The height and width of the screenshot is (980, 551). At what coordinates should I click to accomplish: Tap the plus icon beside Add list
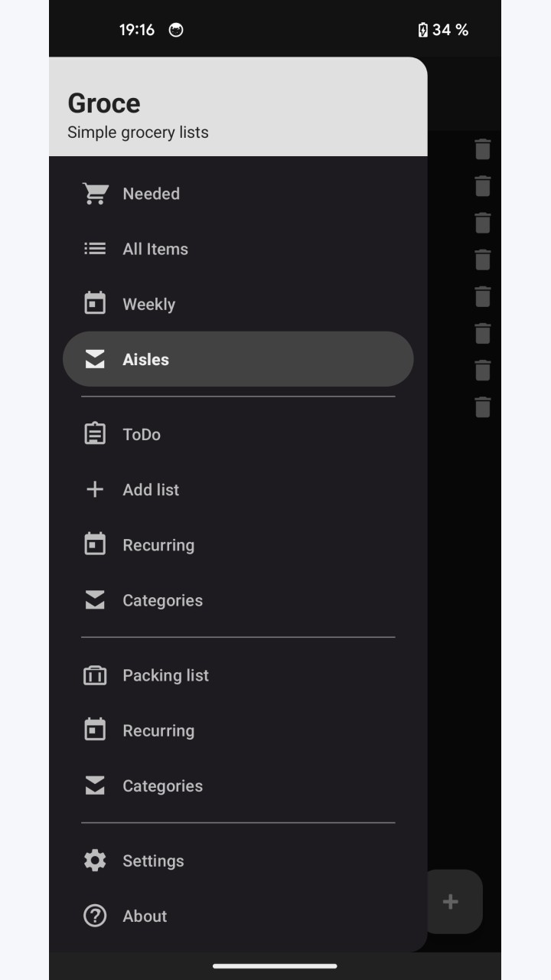(95, 489)
